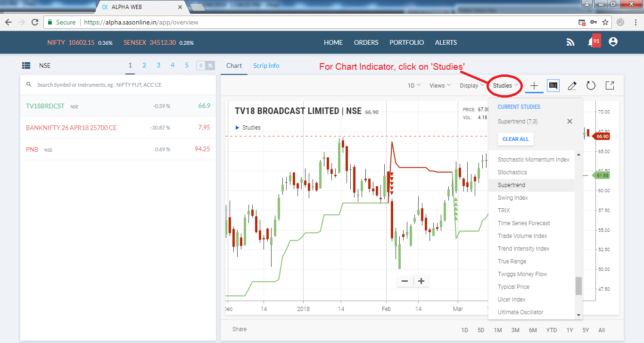Switch to the Chart tab
This screenshot has height=343, width=644.
click(234, 65)
